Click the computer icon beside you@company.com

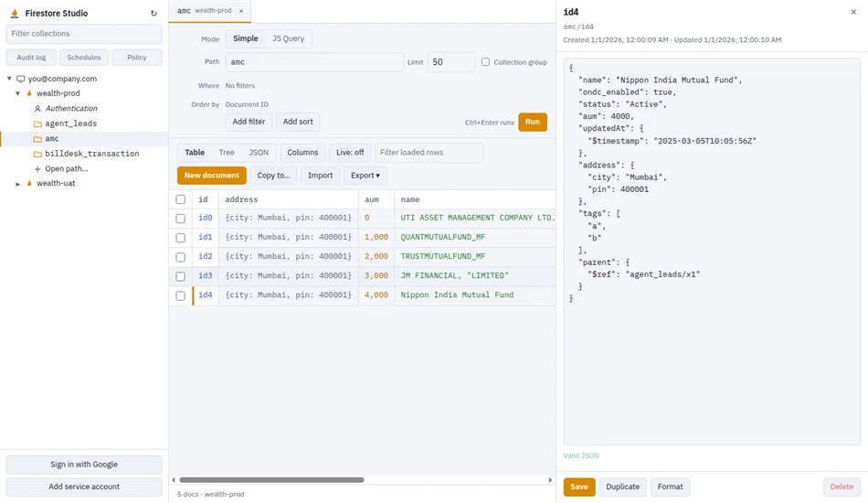click(x=20, y=79)
